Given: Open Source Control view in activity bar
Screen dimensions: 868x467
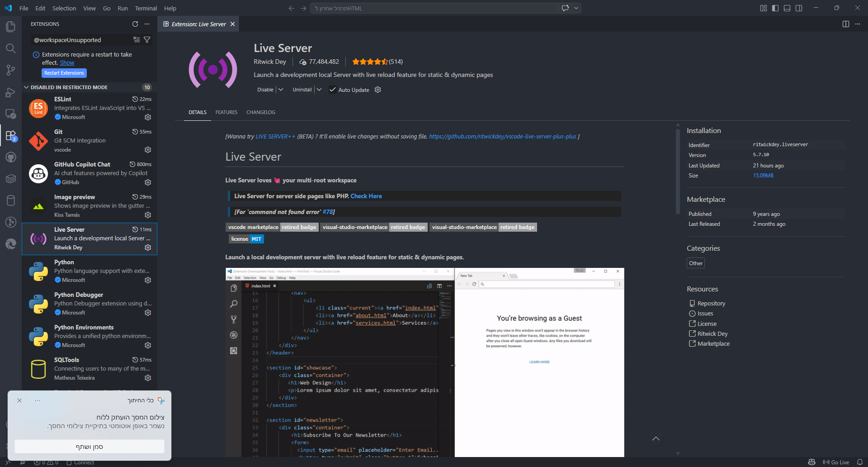Looking at the screenshot, I should pyautogui.click(x=10, y=70).
